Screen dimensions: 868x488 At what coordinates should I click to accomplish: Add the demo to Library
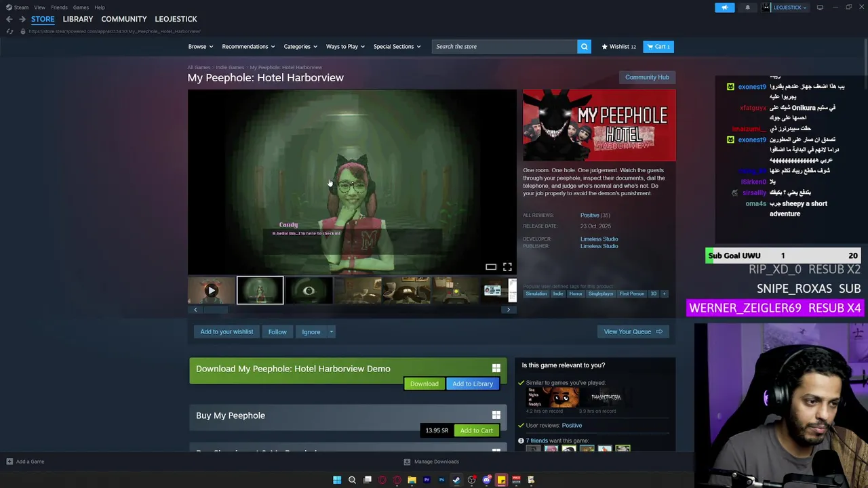coord(473,384)
